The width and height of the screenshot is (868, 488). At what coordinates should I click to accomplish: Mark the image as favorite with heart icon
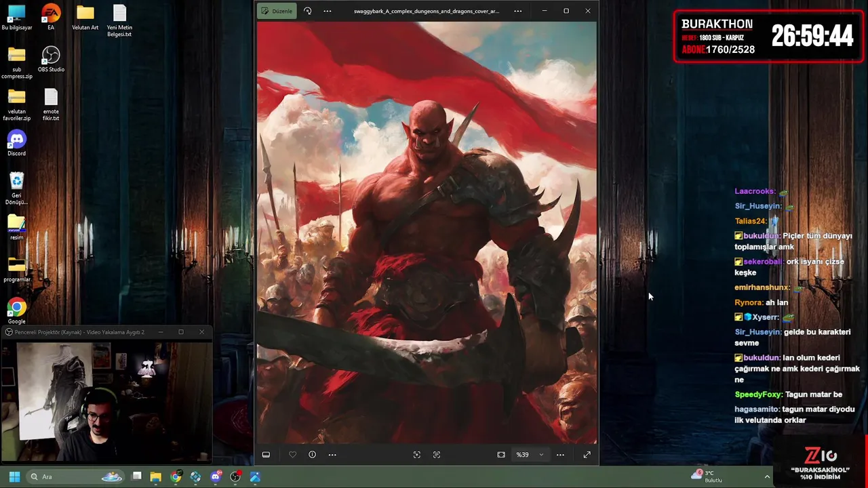tap(292, 455)
